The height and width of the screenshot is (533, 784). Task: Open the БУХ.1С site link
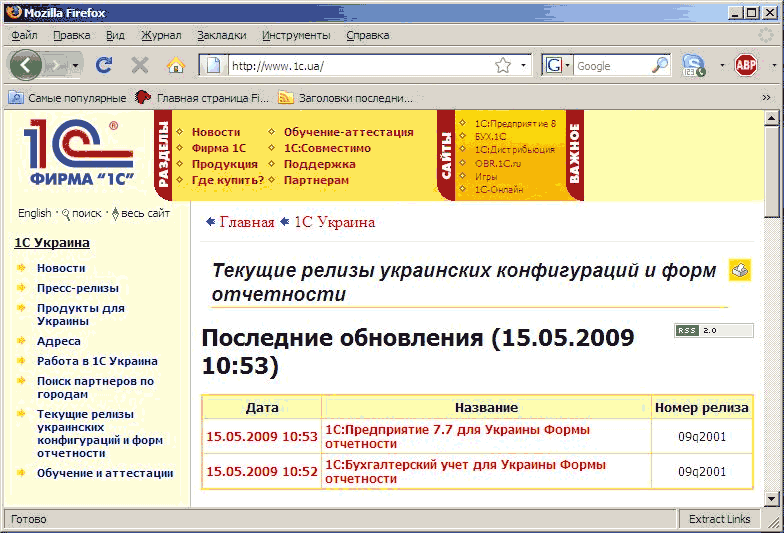coord(490,136)
